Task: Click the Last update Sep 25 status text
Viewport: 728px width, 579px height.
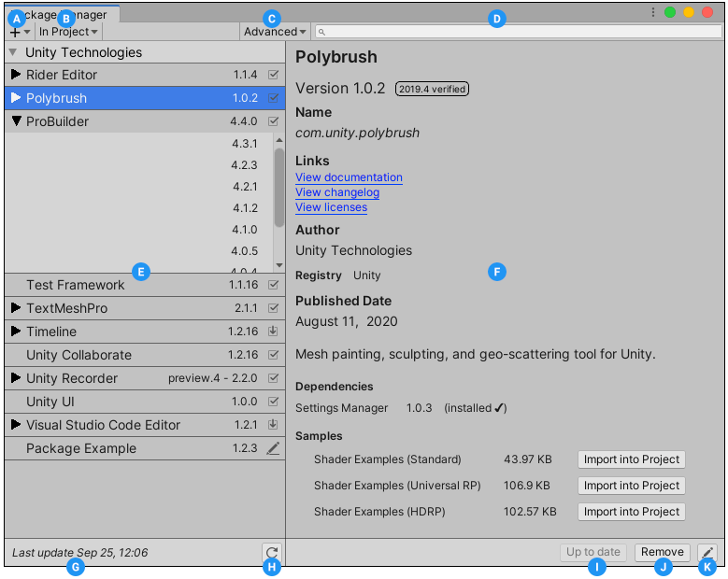Action: tap(79, 553)
